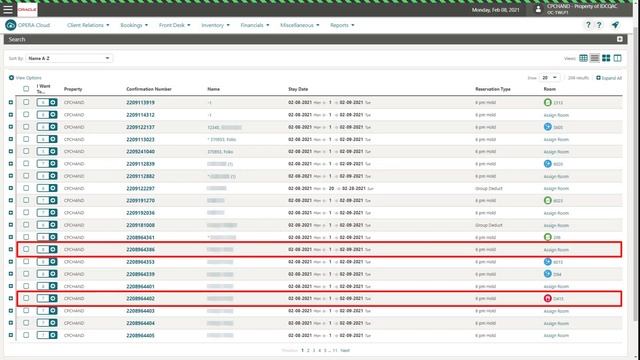
Task: Expand row details for 2208964339
Action: click(11, 274)
